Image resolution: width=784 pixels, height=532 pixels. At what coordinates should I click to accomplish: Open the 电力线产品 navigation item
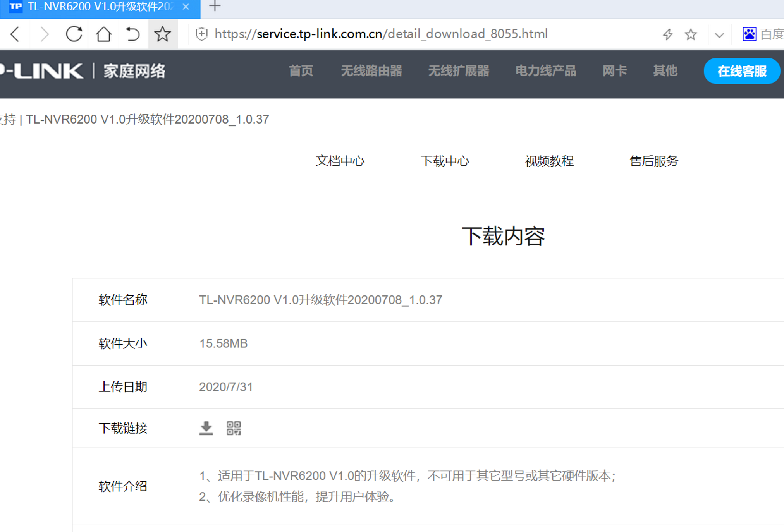coord(546,71)
